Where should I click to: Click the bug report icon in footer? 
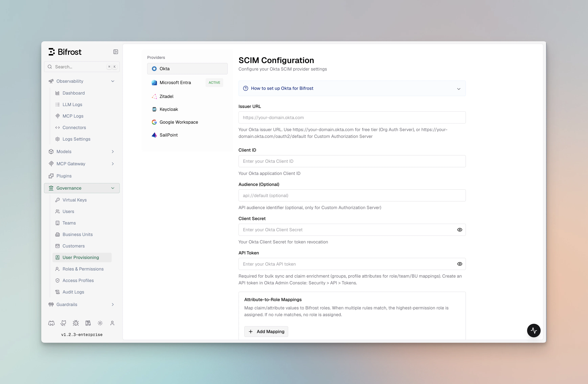(x=76, y=323)
